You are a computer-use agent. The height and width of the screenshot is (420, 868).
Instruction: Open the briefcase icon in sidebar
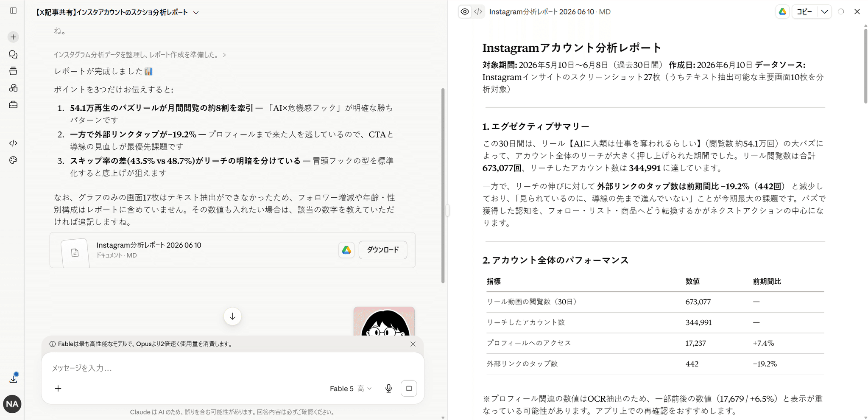tap(13, 104)
